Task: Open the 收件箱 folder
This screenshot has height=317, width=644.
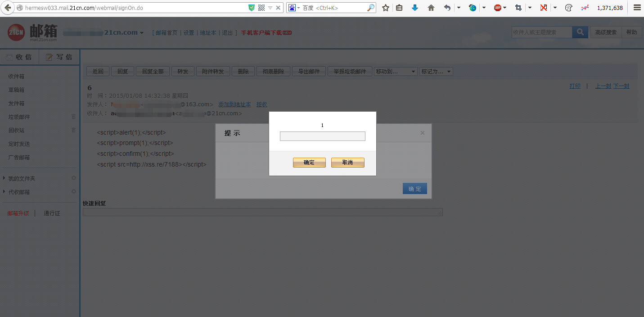Action: point(16,77)
